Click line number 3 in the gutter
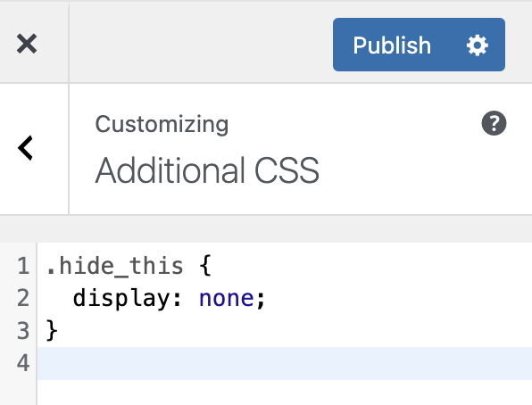Screen dimensions: 532x405 pyautogui.click(x=22, y=331)
